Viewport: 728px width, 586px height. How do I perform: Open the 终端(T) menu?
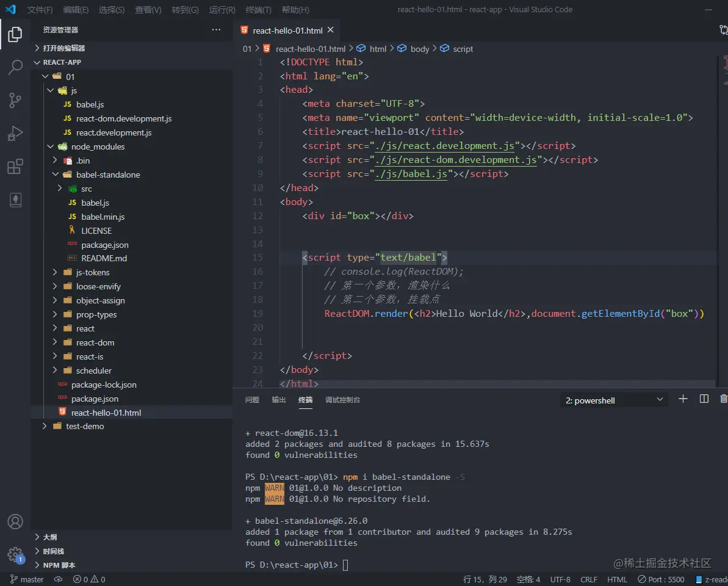tap(258, 10)
